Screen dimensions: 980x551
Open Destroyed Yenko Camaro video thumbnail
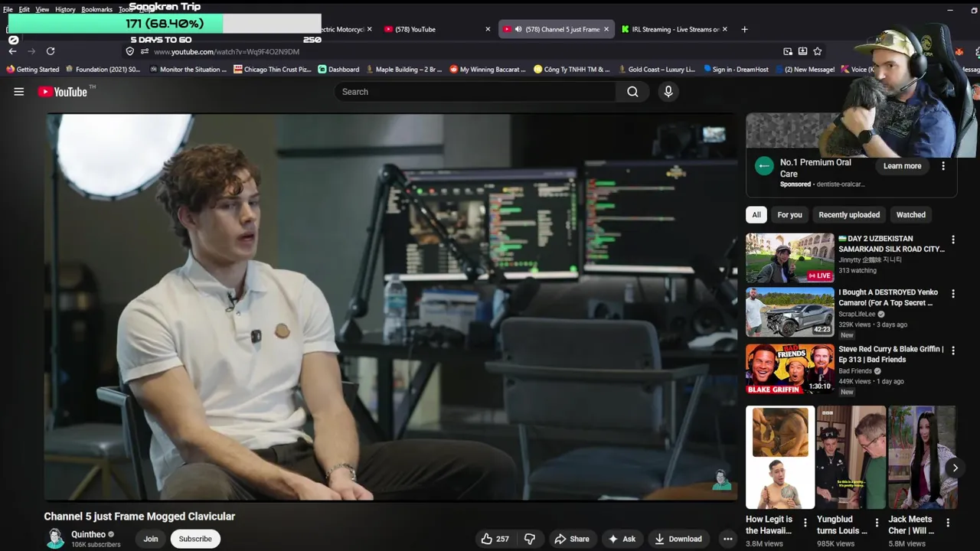tap(790, 312)
